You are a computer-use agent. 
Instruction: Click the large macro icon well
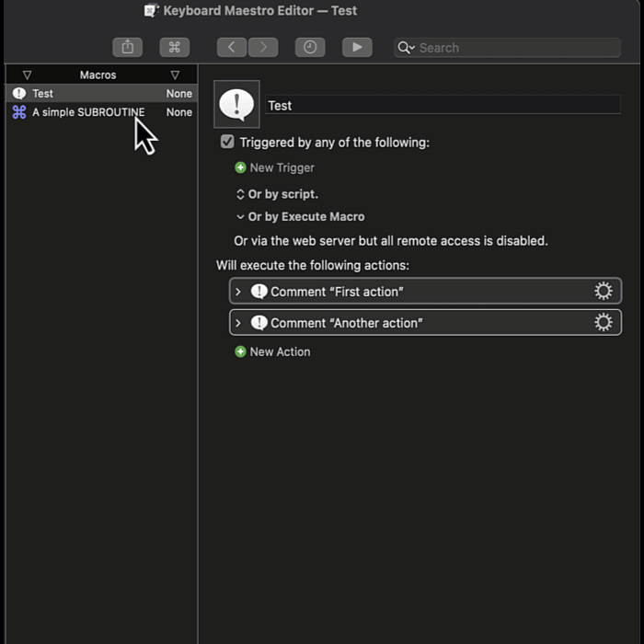click(x=237, y=104)
